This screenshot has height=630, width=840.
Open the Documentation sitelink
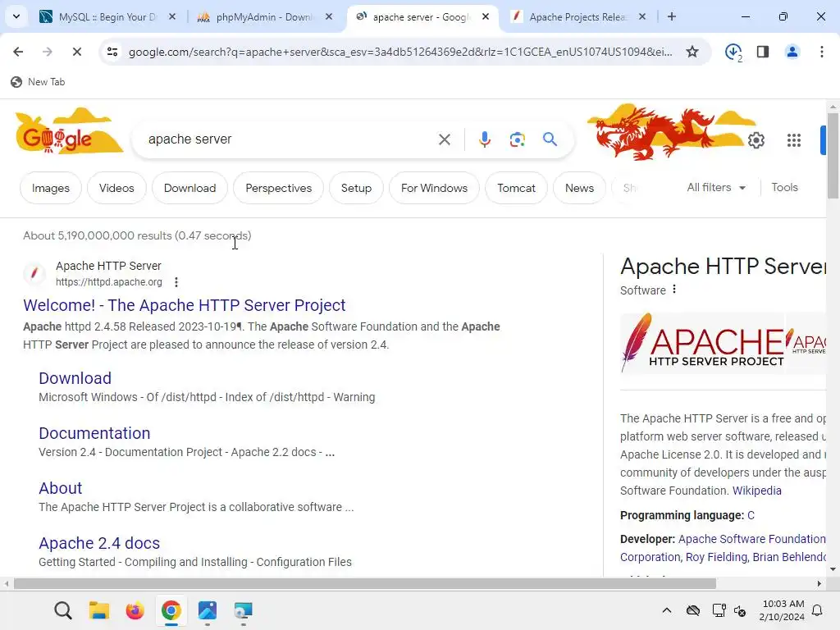point(94,433)
